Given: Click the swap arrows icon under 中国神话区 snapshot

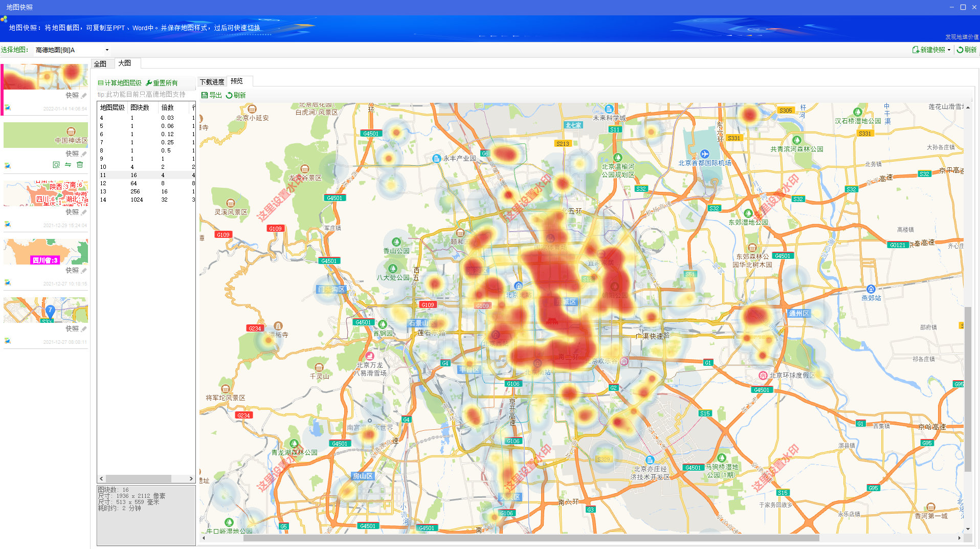Looking at the screenshot, I should pyautogui.click(x=68, y=165).
